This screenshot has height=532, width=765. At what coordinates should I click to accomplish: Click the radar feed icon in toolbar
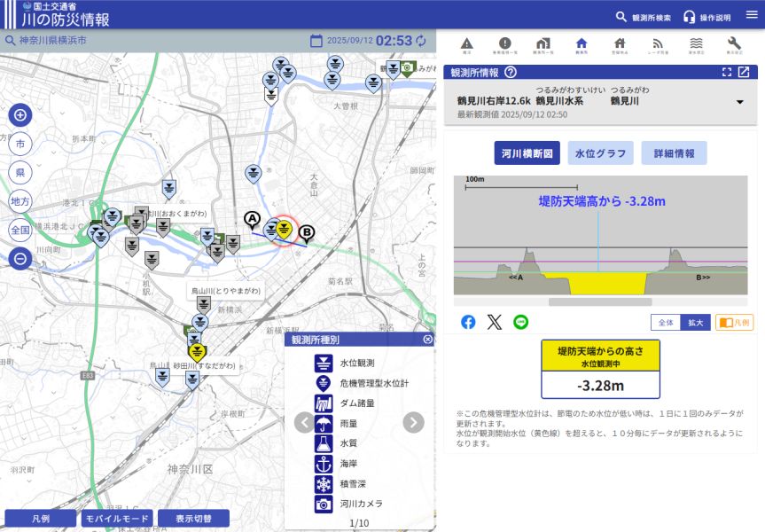coord(658,45)
